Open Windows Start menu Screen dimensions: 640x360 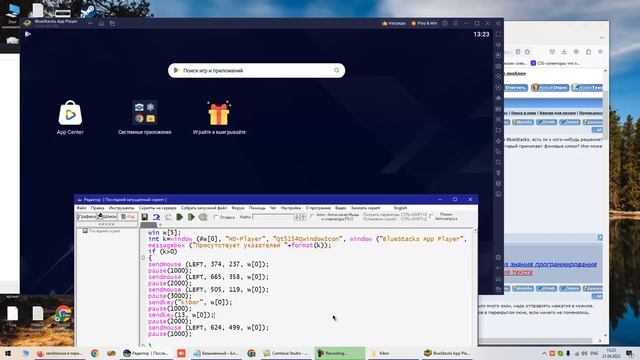point(8,353)
